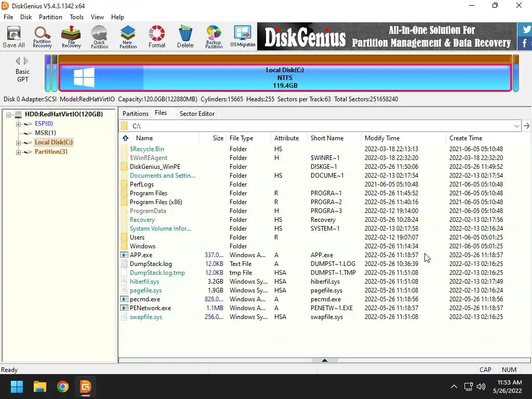Switch to the Partitions tab

coord(136,114)
